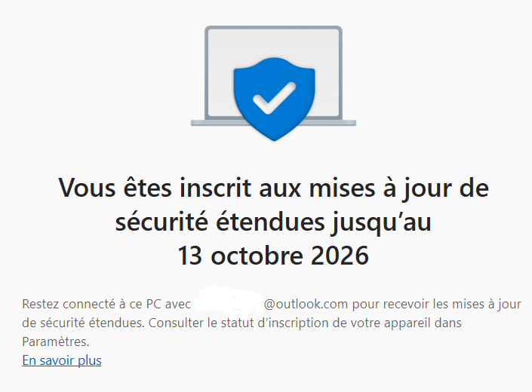Select the "13 octobre 2026" date line

coord(273,256)
